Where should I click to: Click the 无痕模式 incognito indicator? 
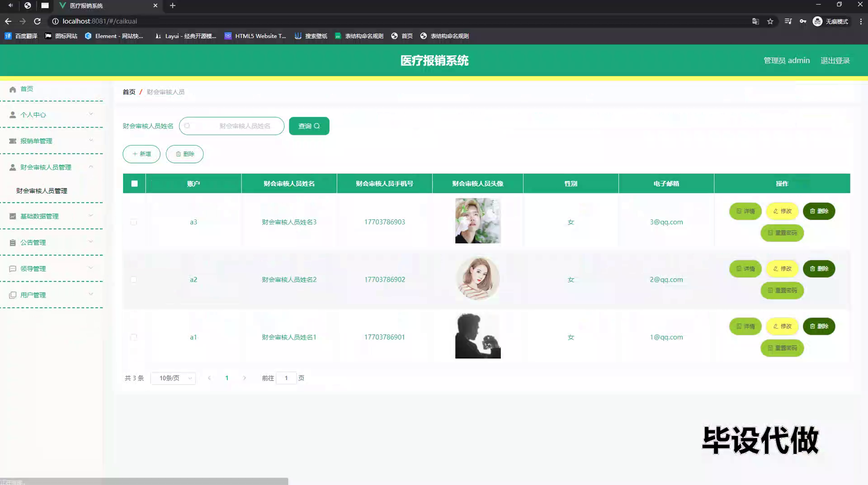click(x=831, y=21)
